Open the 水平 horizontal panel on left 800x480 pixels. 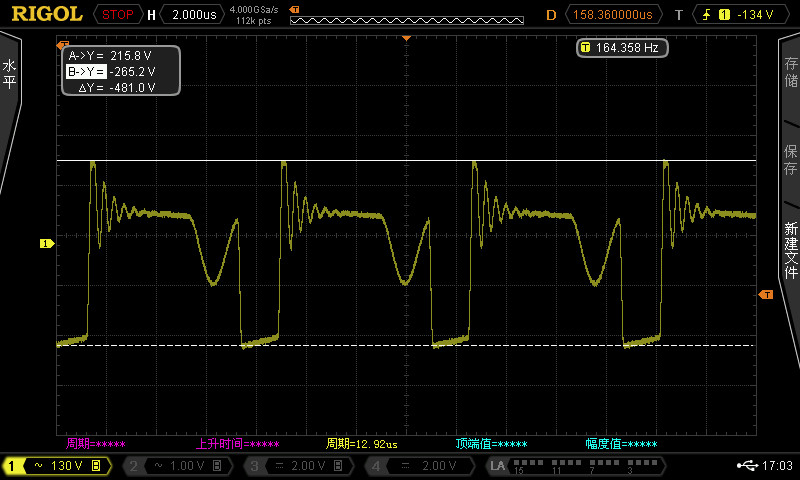tap(10, 75)
